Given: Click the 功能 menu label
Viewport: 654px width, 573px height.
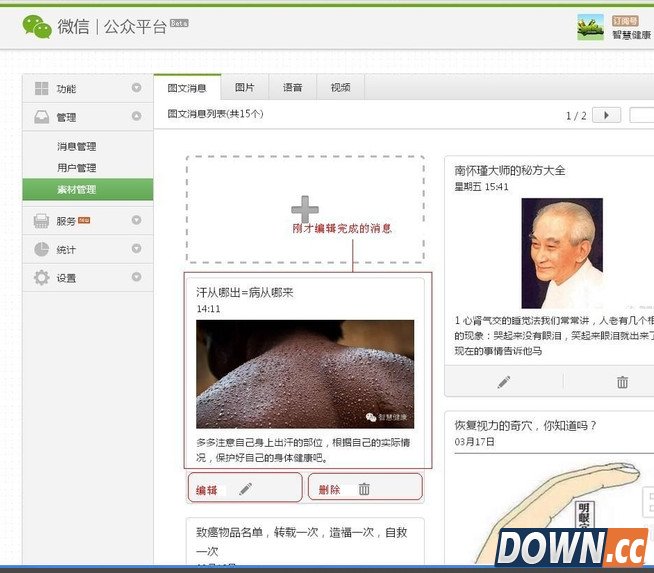Looking at the screenshot, I should point(66,89).
